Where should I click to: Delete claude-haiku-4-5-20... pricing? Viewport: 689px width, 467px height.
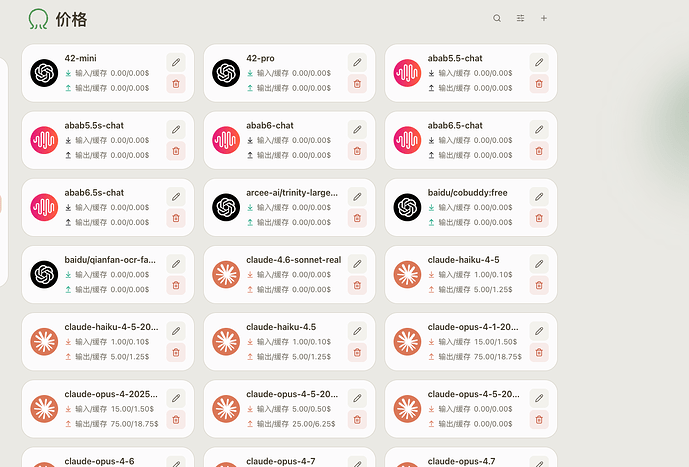click(x=176, y=352)
